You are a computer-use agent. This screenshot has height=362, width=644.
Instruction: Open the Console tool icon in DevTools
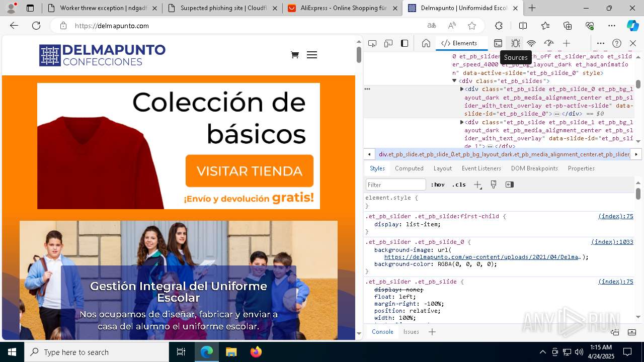click(498, 43)
